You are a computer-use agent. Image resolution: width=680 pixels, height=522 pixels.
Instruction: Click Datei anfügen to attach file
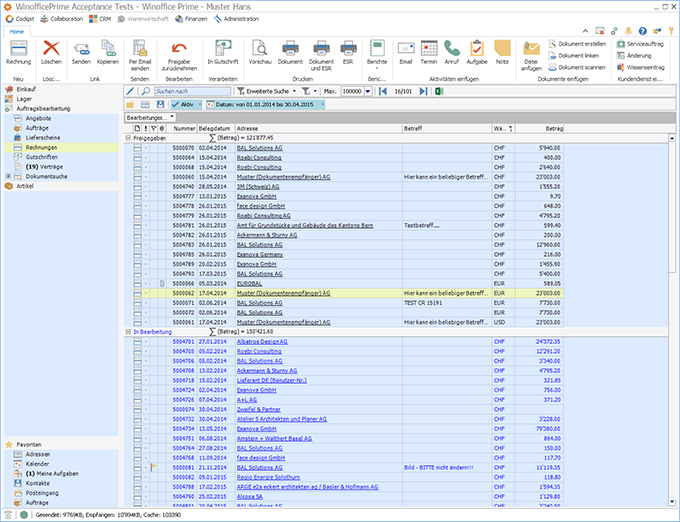coord(531,55)
